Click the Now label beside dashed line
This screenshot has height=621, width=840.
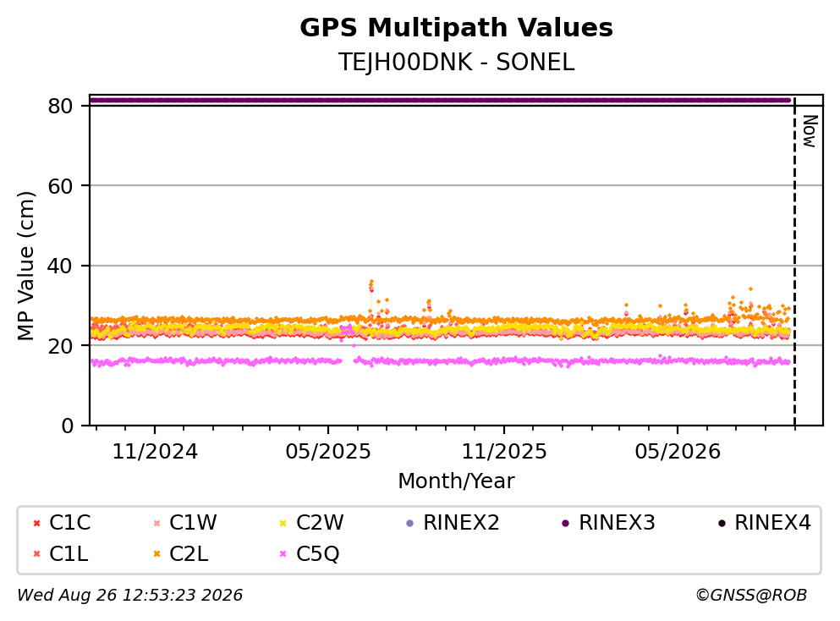pos(810,131)
